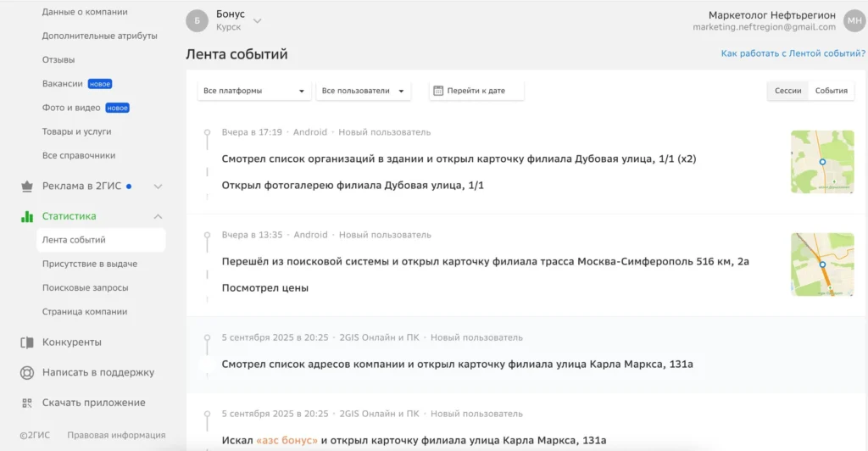Screen dimensions: 868x451
Task: Click the orange «азс бонус» search query
Action: tap(287, 441)
